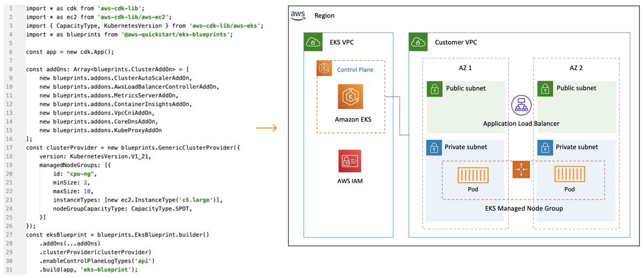Click the AZ 2 Public subnet lock icon
Screen dimensions: 644x278
[545, 88]
